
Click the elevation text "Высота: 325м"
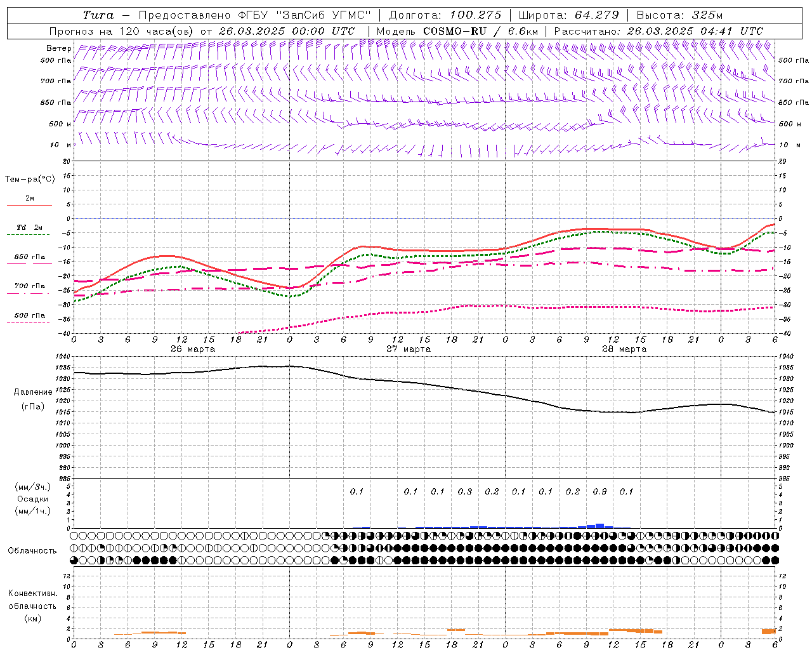[679, 15]
